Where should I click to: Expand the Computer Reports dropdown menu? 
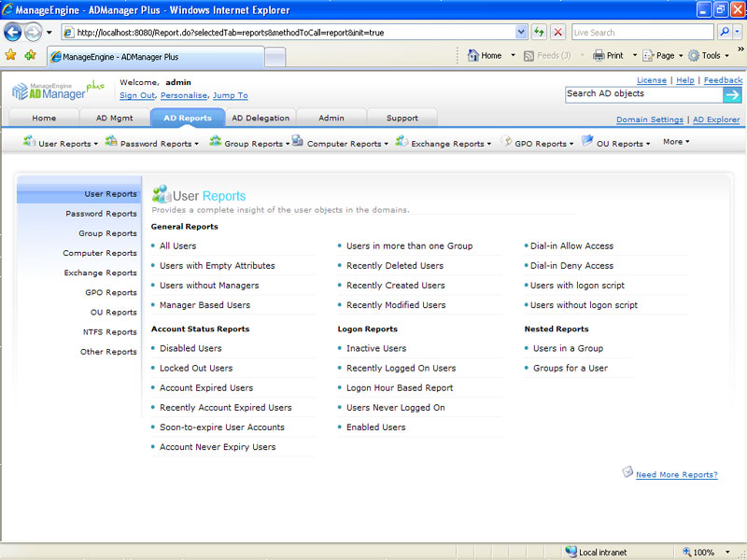[386, 144]
